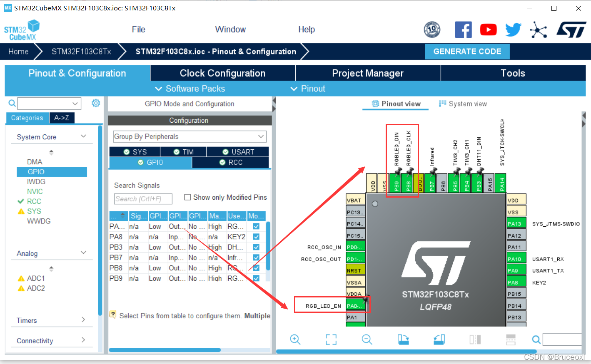The width and height of the screenshot is (591, 364).
Task: Click the horizontal split view icon
Action: tap(511, 339)
